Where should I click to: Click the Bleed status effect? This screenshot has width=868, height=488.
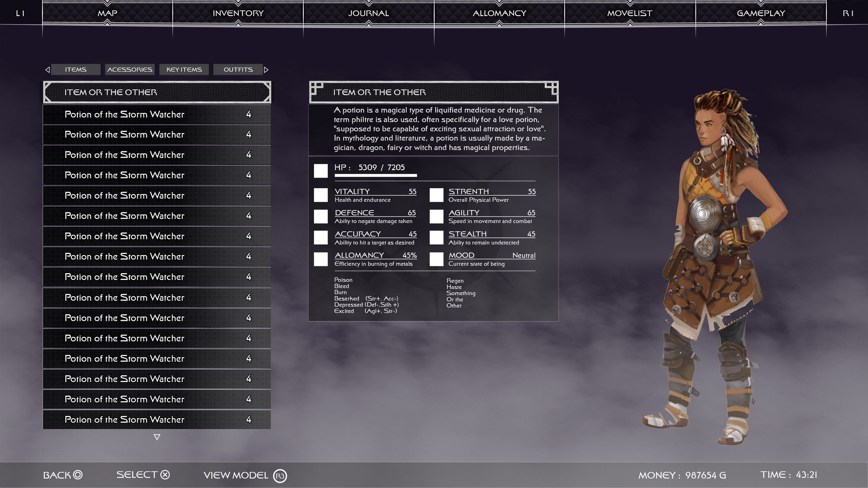(341, 286)
